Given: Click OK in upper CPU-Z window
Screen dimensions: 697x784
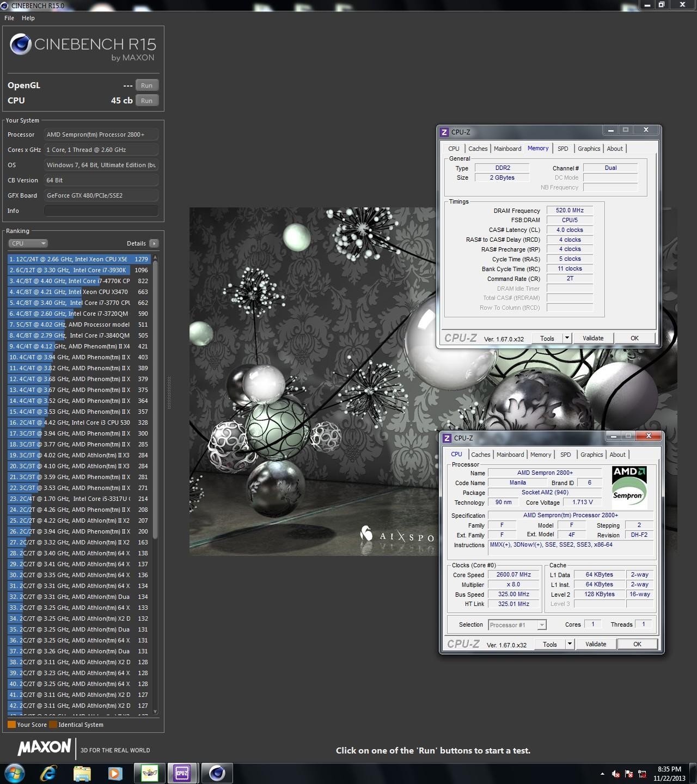Looking at the screenshot, I should click(634, 338).
